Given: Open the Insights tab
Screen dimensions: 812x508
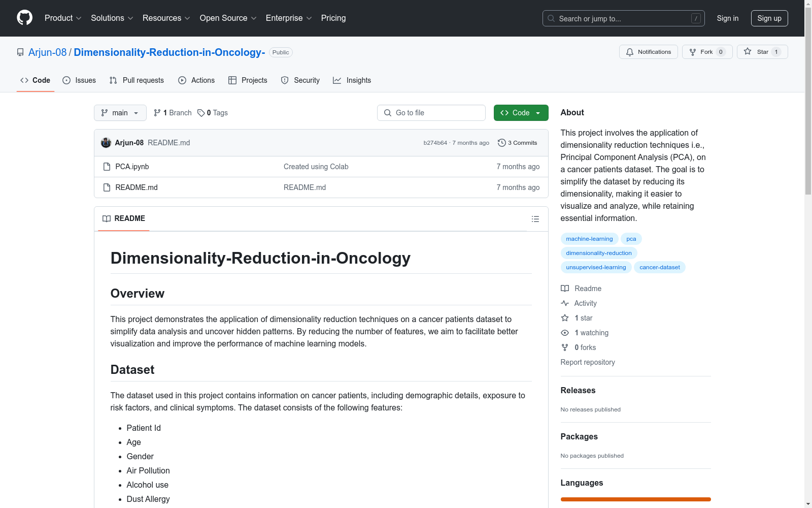Looking at the screenshot, I should pos(352,80).
